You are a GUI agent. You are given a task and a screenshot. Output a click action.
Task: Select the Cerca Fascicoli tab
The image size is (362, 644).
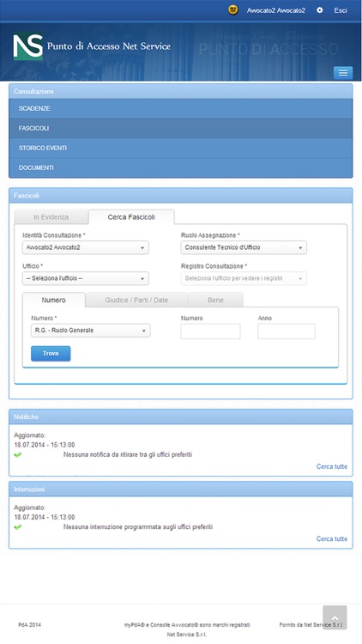coord(131,217)
